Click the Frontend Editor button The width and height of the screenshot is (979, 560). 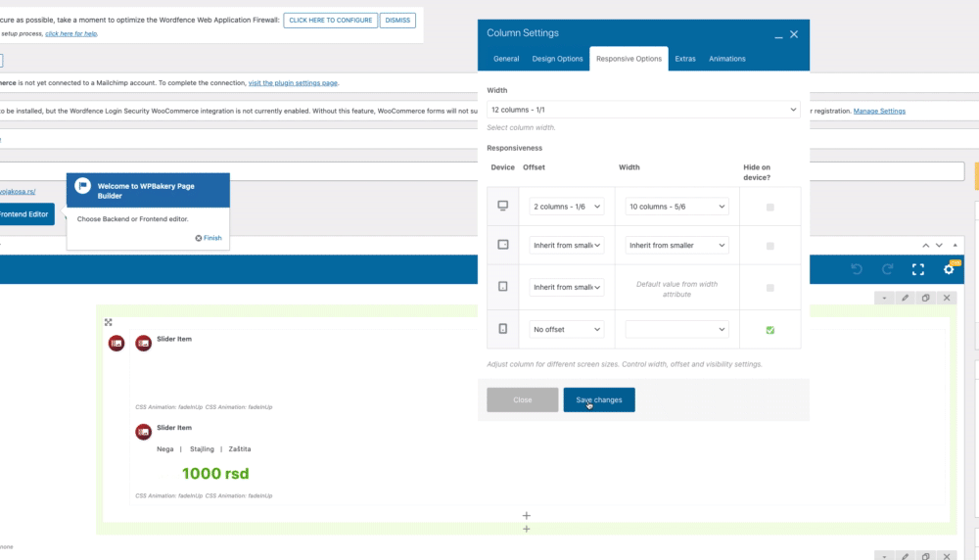click(x=25, y=214)
